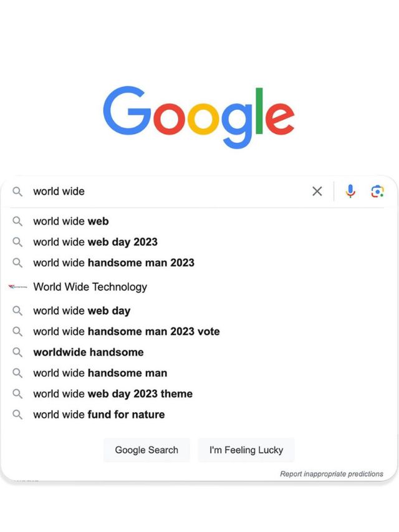Clear the search query with the X icon
The height and width of the screenshot is (532, 399).
[317, 191]
